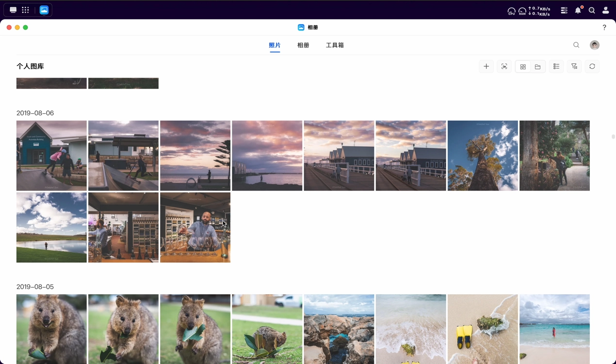Click the search icon in the photos app

point(576,45)
